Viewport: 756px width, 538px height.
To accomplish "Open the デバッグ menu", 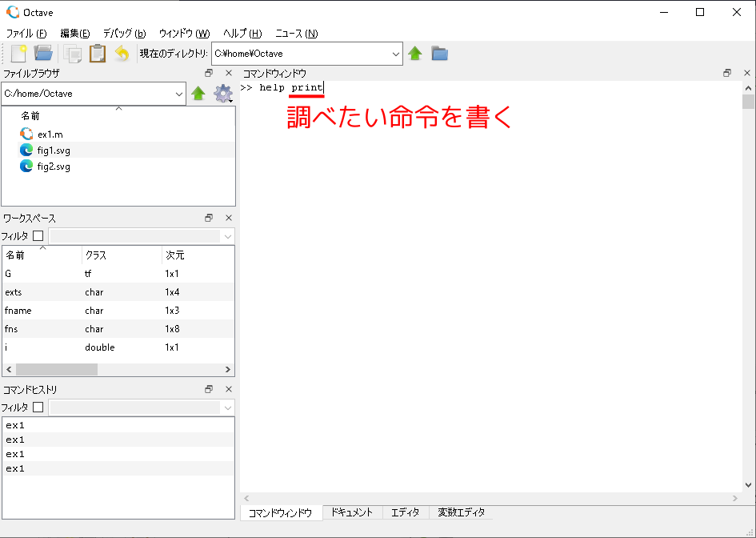I will (124, 34).
